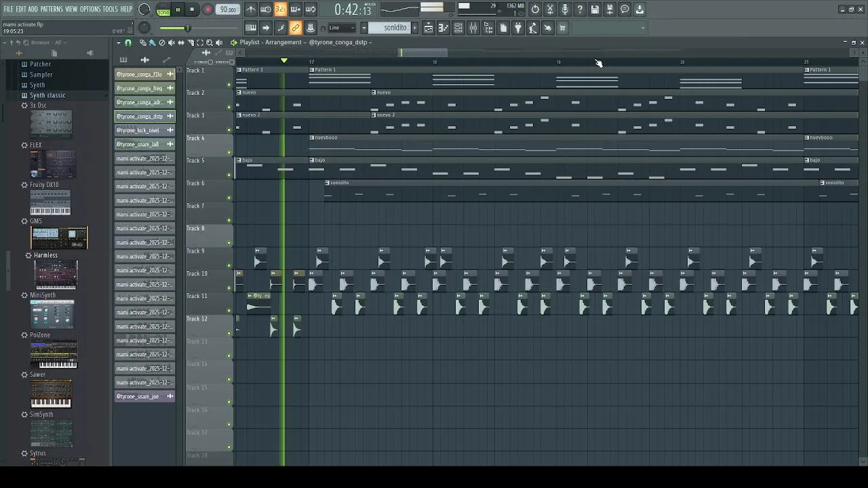868x488 pixels.
Task: Select the slip tool in playlist
Action: pyautogui.click(x=180, y=43)
